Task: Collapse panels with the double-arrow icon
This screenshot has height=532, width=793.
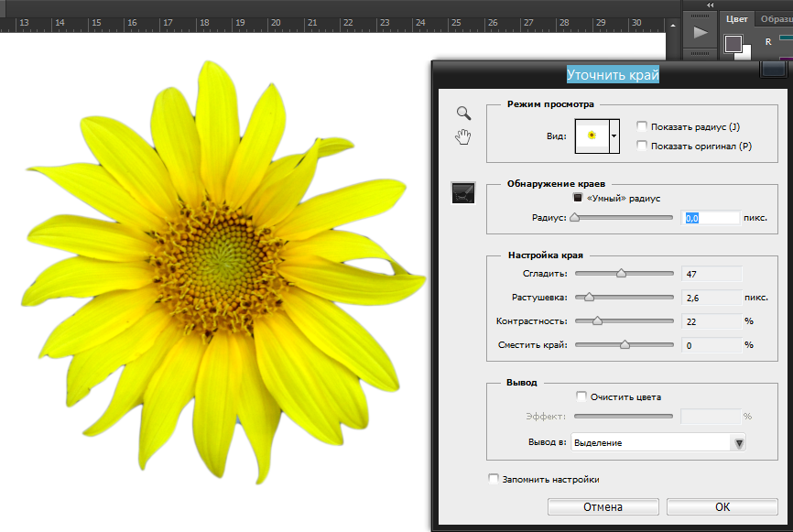Action: (710, 5)
